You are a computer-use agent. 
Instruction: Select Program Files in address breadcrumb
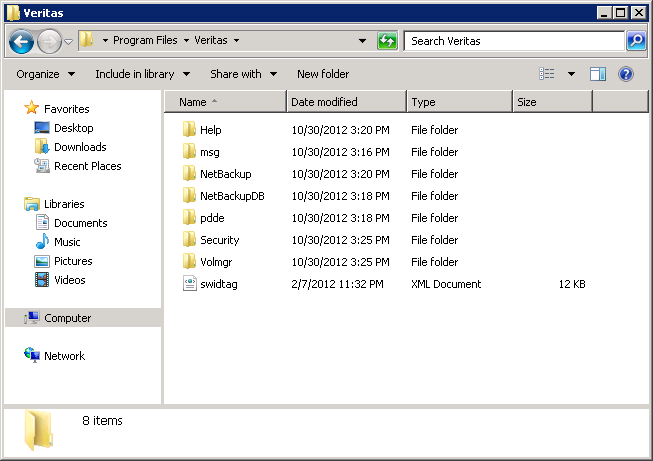145,40
